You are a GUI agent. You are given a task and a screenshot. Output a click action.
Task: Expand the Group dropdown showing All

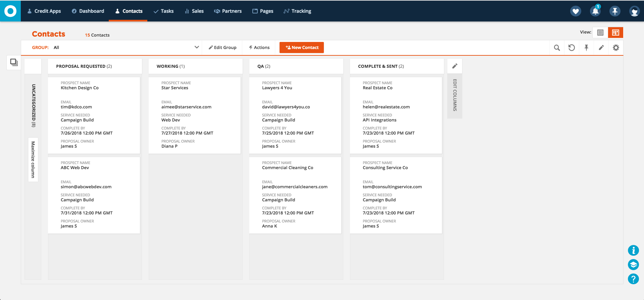click(x=197, y=47)
